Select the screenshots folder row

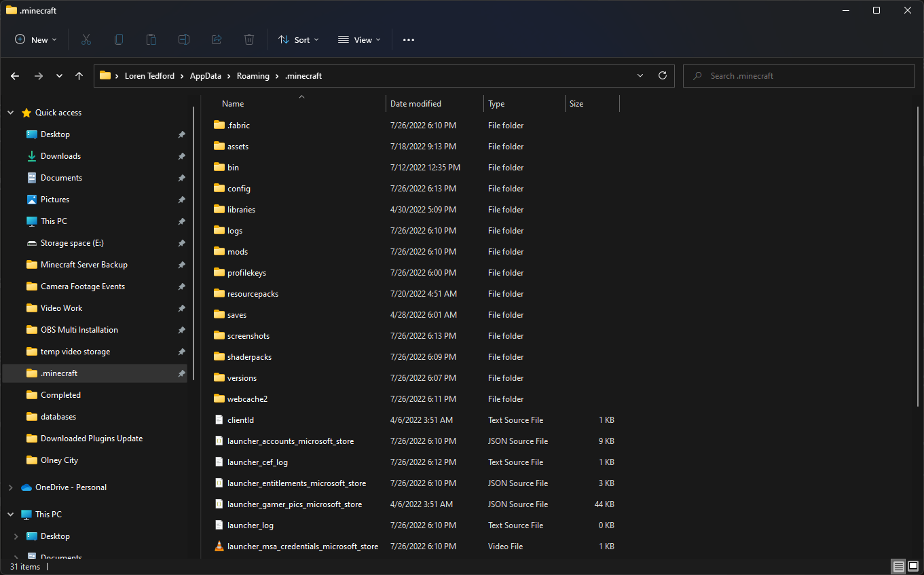(414, 335)
